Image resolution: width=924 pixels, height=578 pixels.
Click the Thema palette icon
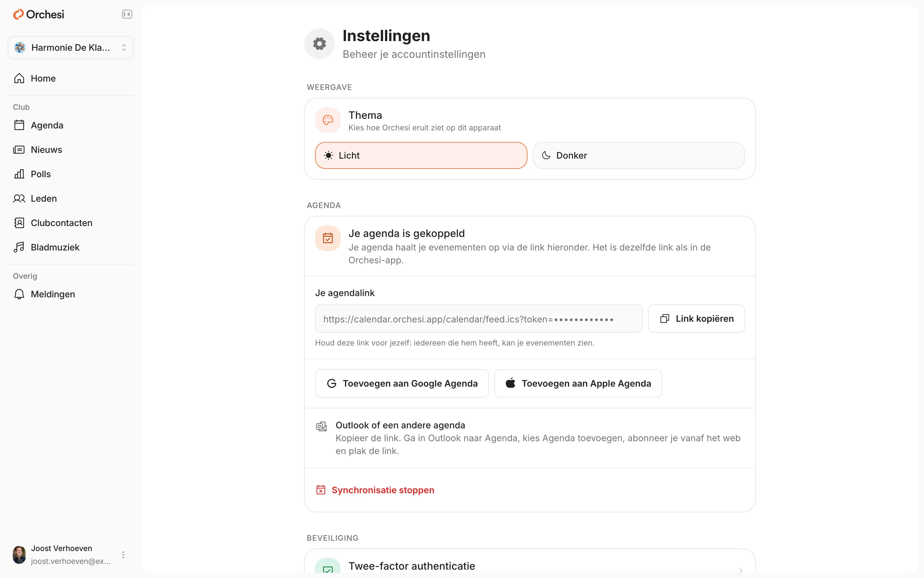328,120
